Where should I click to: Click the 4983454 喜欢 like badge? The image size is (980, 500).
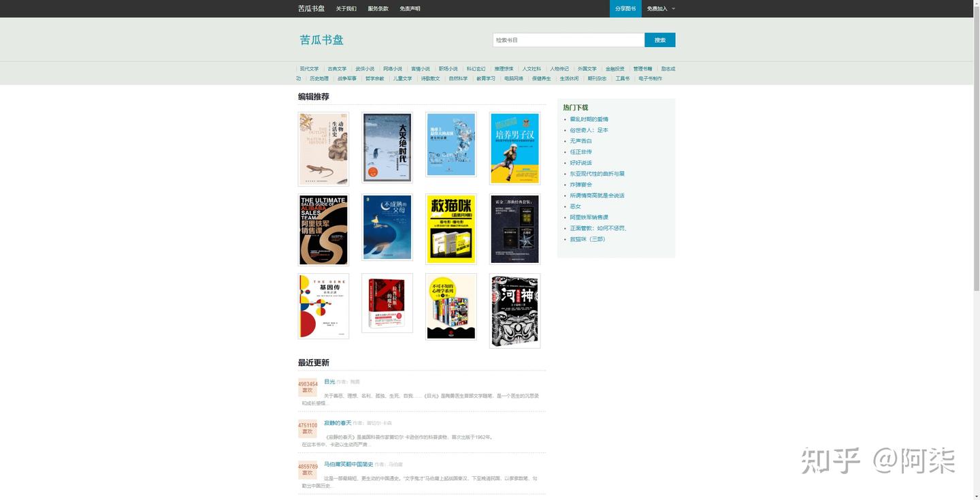pyautogui.click(x=308, y=387)
